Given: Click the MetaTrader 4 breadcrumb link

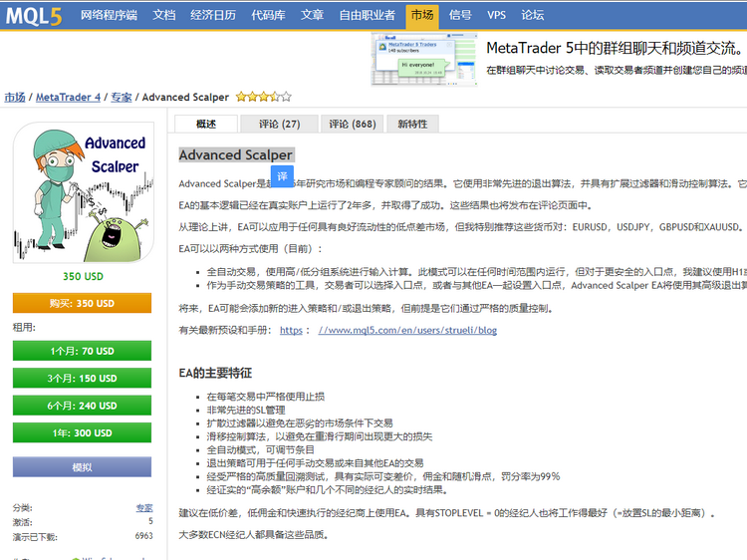Looking at the screenshot, I should pyautogui.click(x=68, y=98).
